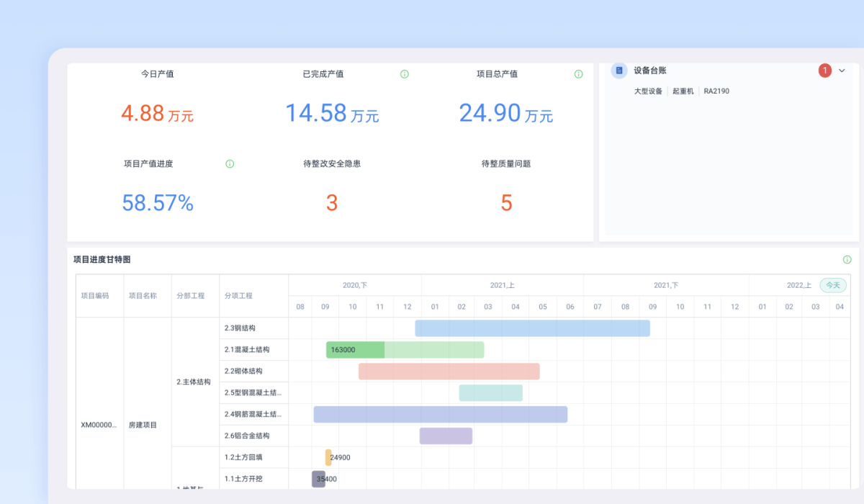The height and width of the screenshot is (504, 864).
Task: Click the 2021,下 period header
Action: (x=666, y=285)
